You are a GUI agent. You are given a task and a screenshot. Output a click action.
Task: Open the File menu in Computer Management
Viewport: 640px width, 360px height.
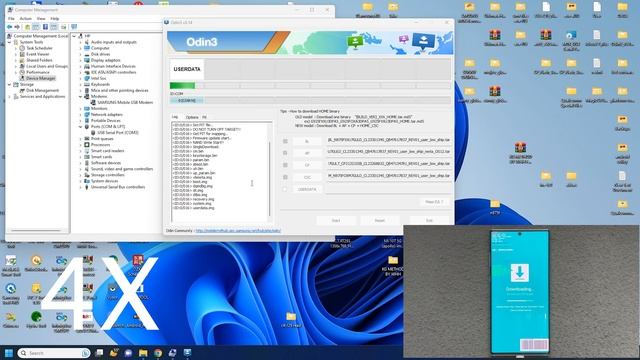pos(11,18)
